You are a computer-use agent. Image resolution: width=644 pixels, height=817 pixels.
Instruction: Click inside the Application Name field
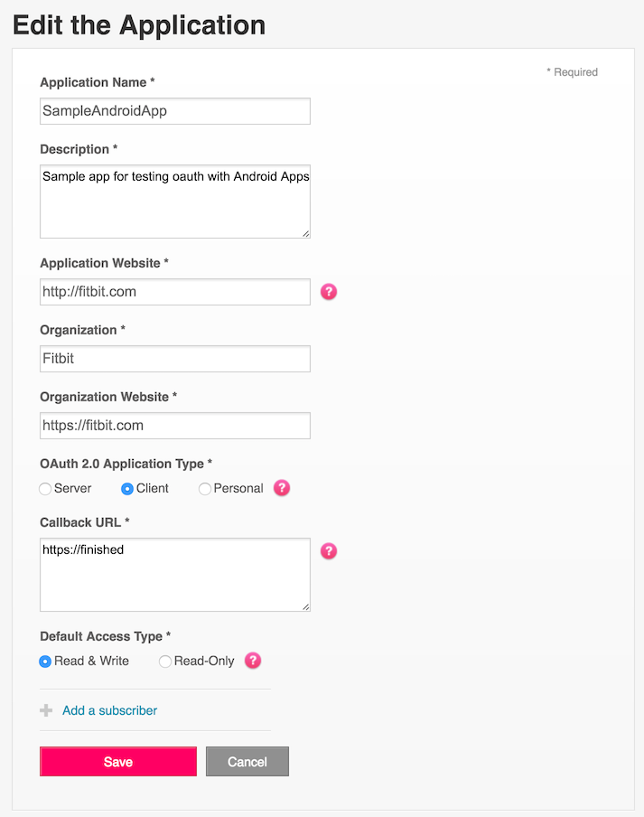174,110
